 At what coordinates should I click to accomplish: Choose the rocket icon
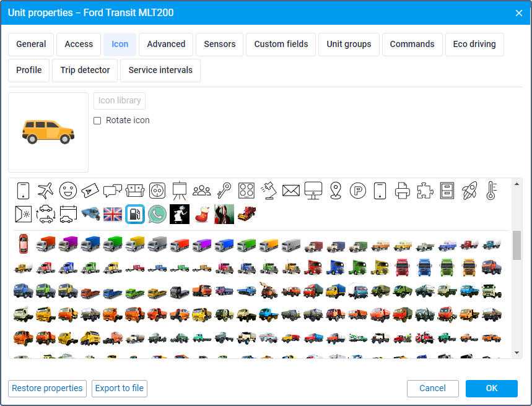point(469,190)
